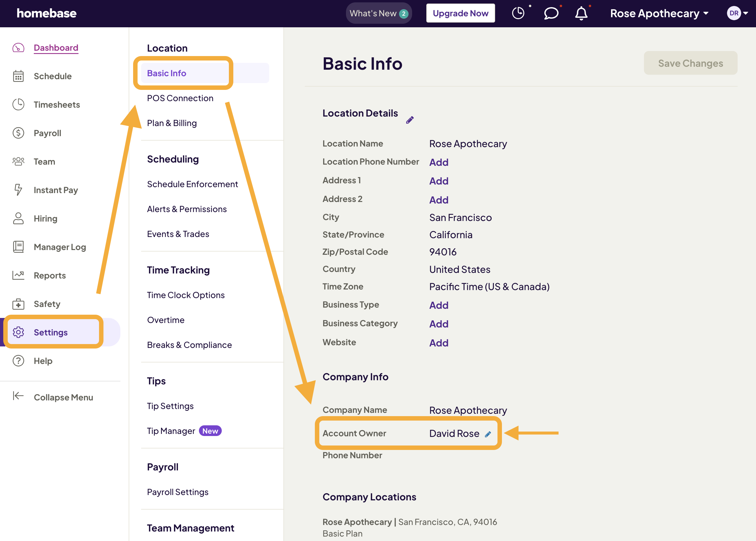Expand the Rose Apothecary location dropdown
The image size is (756, 541).
[x=659, y=14]
